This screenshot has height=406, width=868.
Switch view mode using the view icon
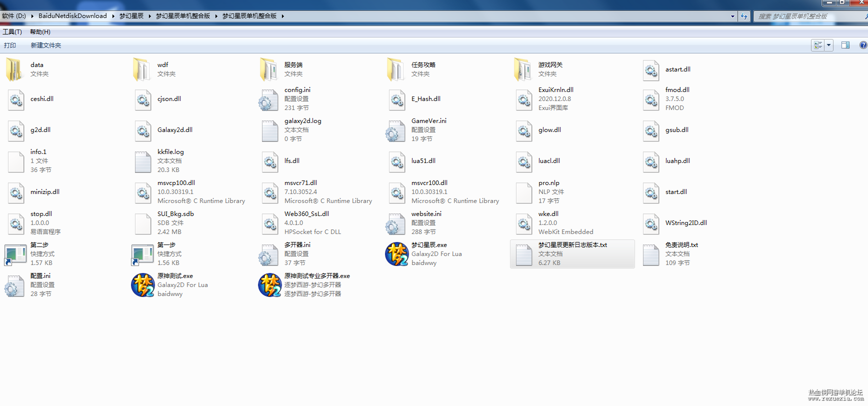pos(818,45)
